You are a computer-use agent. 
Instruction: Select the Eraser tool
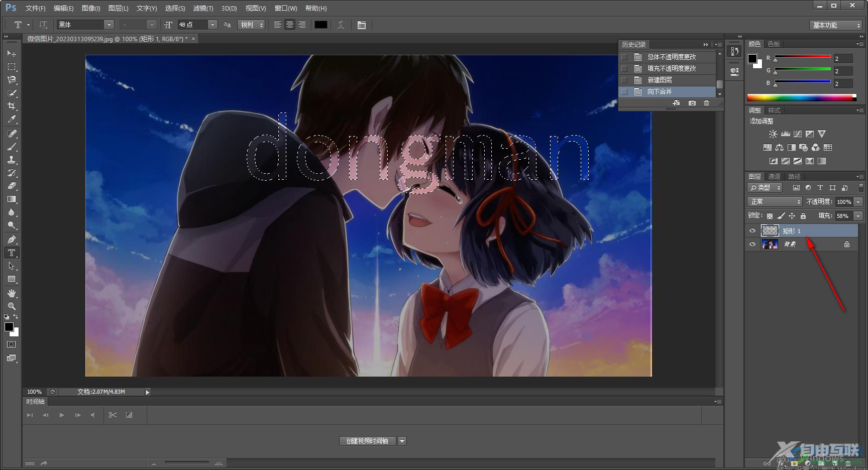[x=12, y=186]
